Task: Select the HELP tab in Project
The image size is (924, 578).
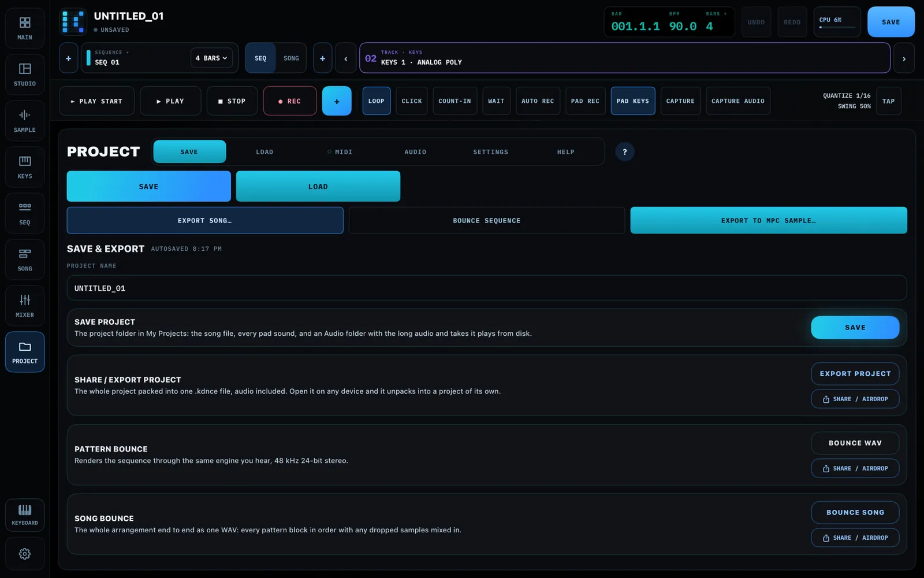Action: pos(566,152)
